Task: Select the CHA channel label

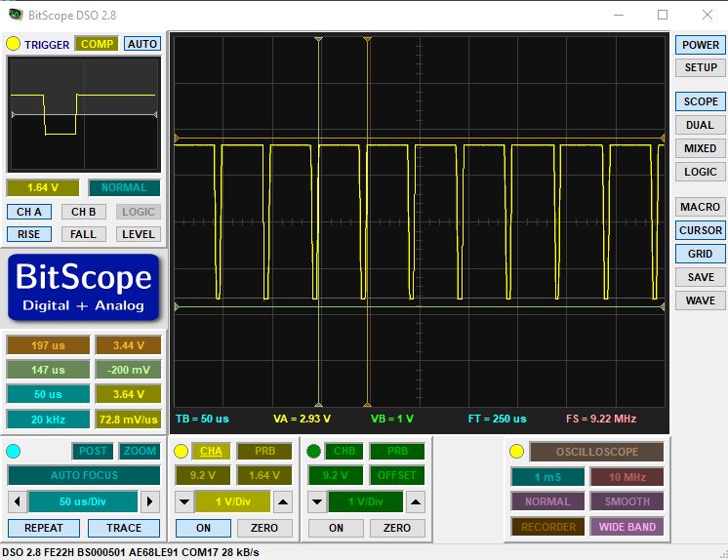Action: pos(211,451)
